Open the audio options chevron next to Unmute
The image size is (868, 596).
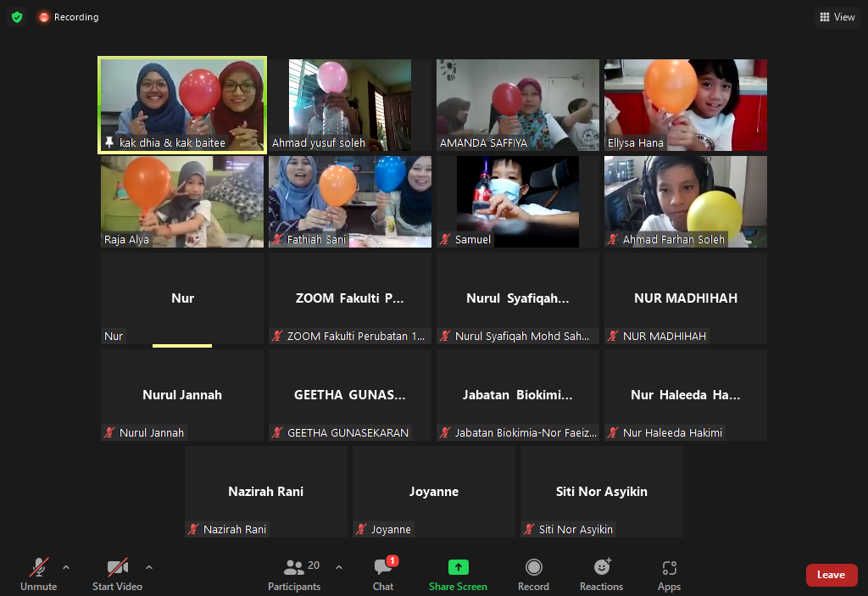tap(65, 568)
